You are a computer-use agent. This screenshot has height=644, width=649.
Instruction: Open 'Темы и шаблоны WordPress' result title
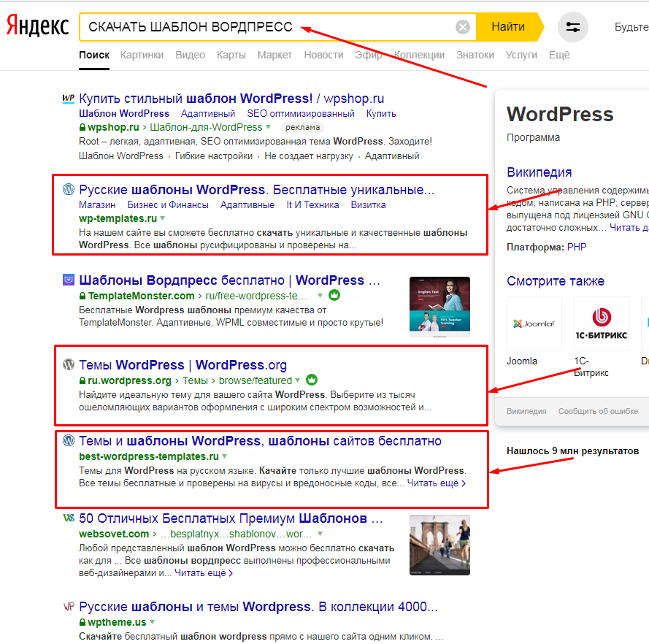point(260,441)
